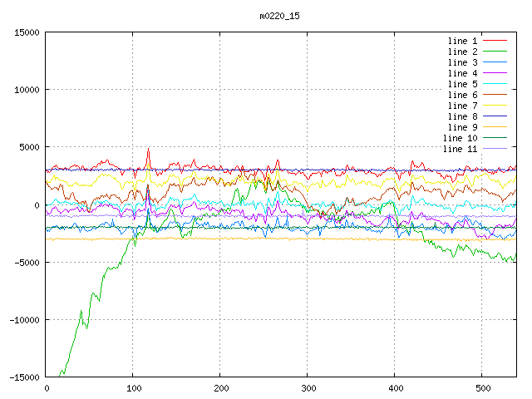The height and width of the screenshot is (399, 532).
Task: Click the 'line 10' legend entry text
Action: point(461,138)
